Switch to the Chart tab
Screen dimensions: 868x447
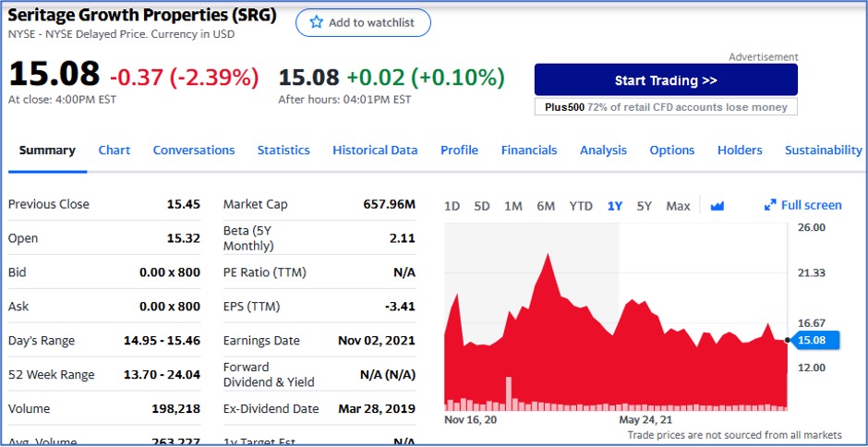114,151
